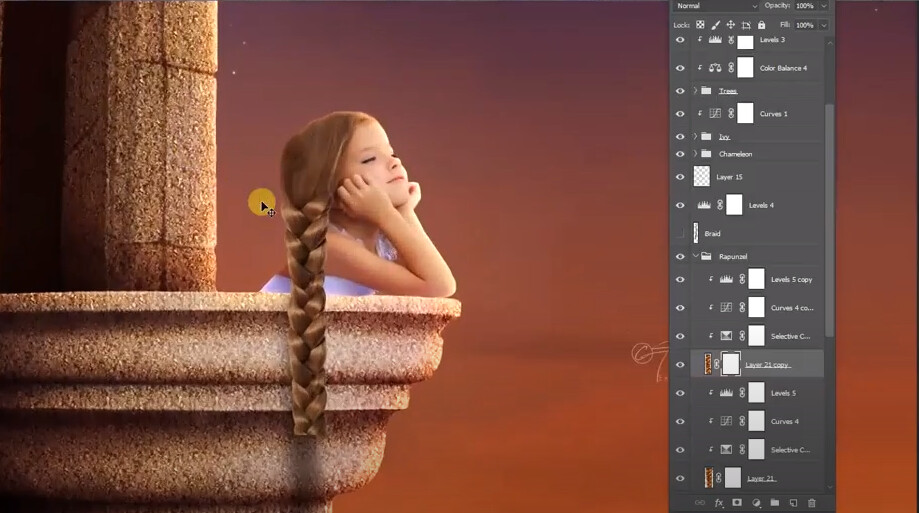919x513 pixels.
Task: Click the Color Balance 4 scales icon
Action: [x=715, y=68]
